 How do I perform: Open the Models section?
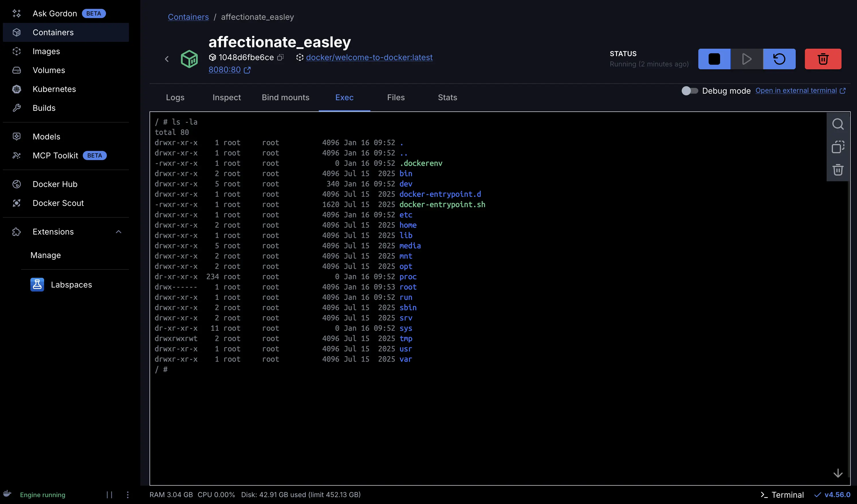click(46, 136)
